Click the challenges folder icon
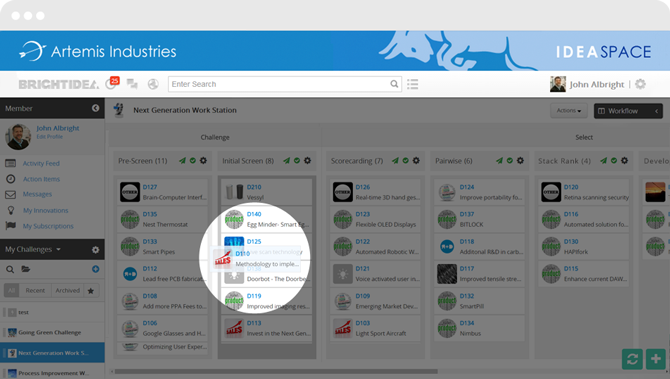 [x=26, y=269]
